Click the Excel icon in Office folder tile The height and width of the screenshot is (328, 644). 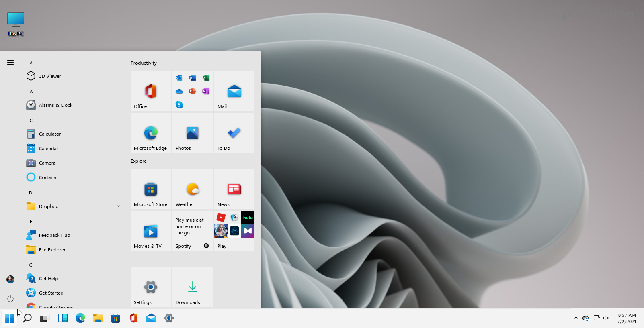pos(206,78)
